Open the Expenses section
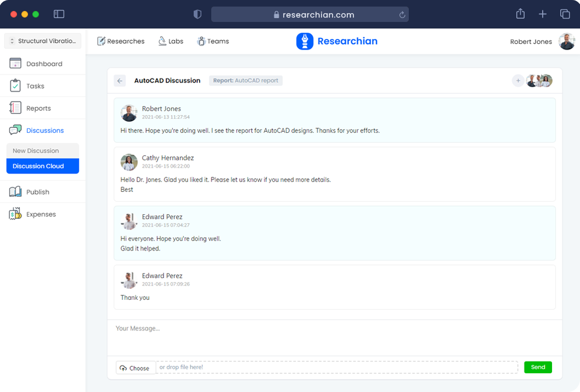The height and width of the screenshot is (392, 580). pos(41,214)
